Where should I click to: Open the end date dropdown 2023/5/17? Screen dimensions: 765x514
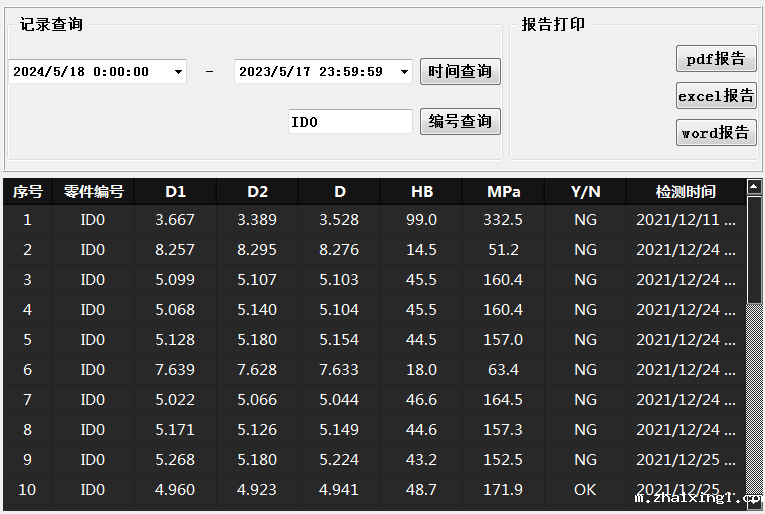pos(403,72)
